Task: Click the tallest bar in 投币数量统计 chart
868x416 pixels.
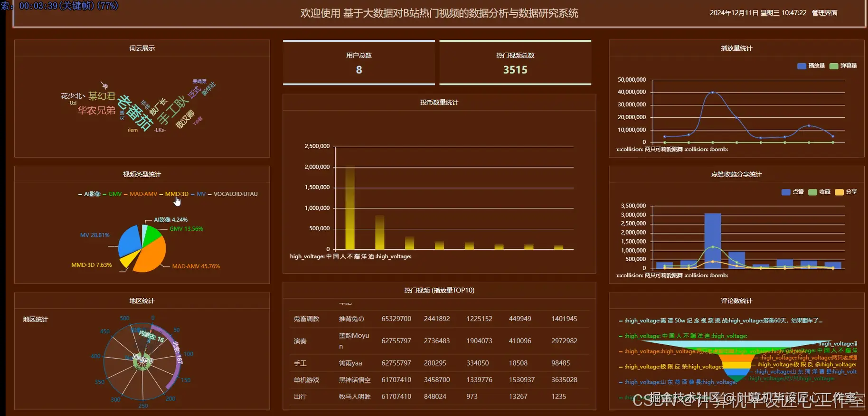Action: point(350,208)
